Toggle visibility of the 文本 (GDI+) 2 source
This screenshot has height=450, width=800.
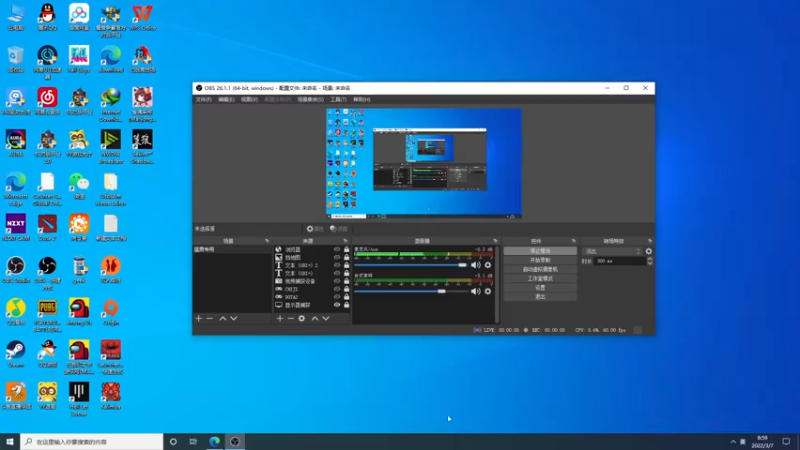(337, 265)
